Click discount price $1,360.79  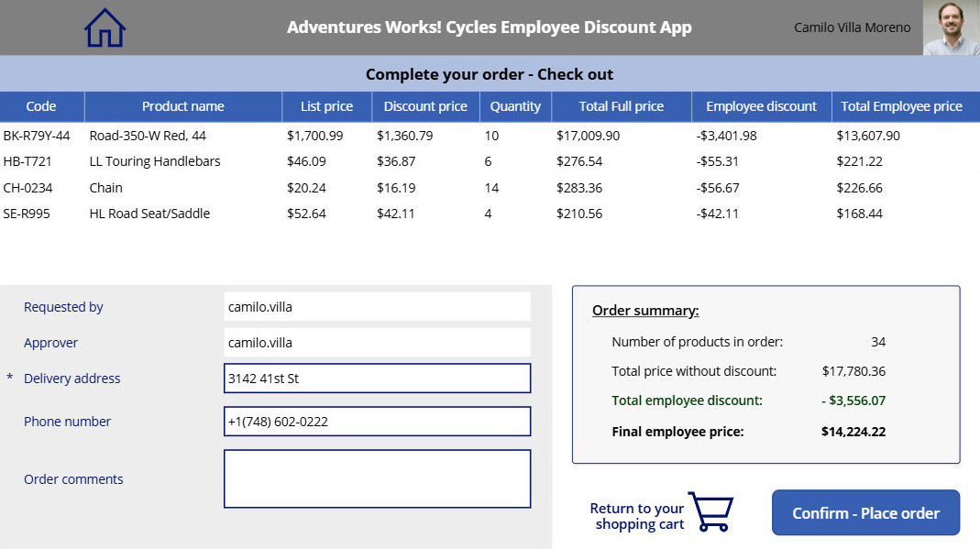pos(404,136)
